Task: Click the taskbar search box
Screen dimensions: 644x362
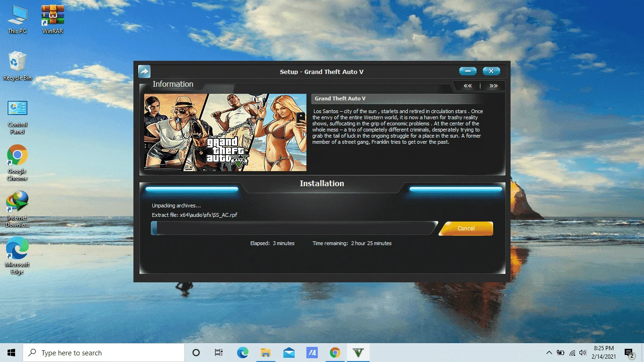Action: click(x=104, y=353)
